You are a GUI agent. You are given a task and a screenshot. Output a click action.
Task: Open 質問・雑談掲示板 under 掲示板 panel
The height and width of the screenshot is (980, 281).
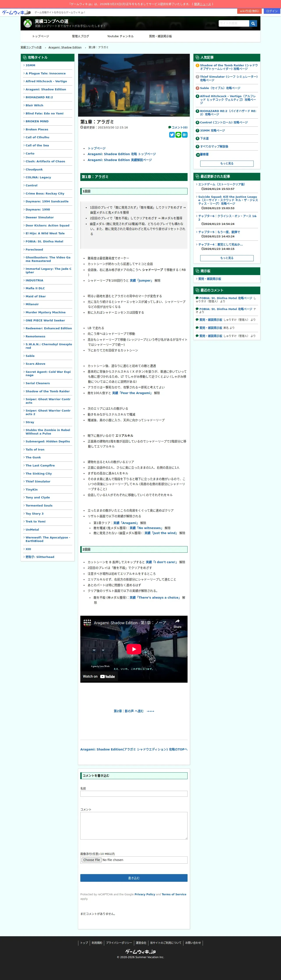pyautogui.click(x=209, y=279)
